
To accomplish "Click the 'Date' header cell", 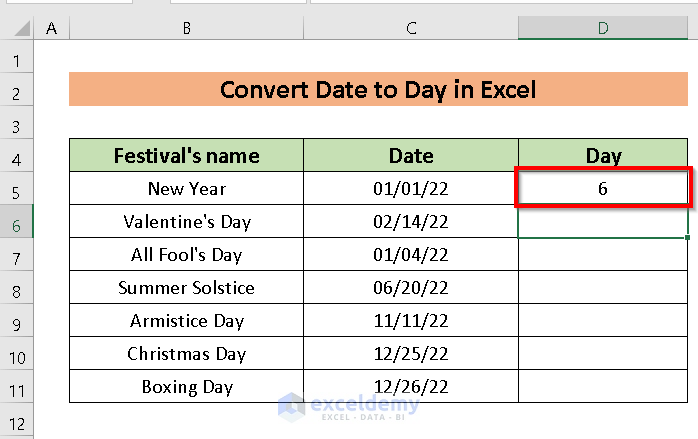I will [411, 156].
